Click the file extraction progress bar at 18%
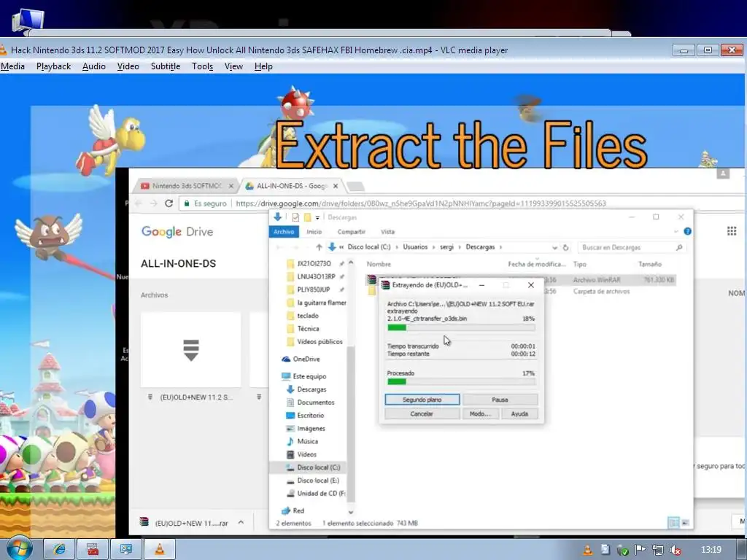This screenshot has width=747, height=560. click(x=461, y=327)
